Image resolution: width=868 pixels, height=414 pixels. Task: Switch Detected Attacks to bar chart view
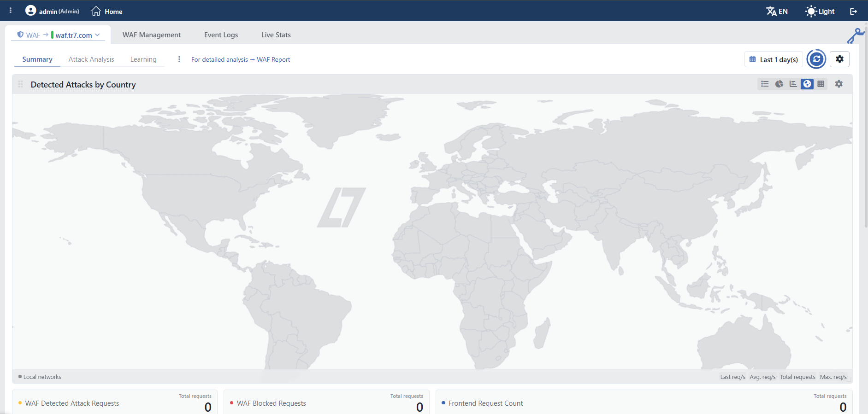793,84
